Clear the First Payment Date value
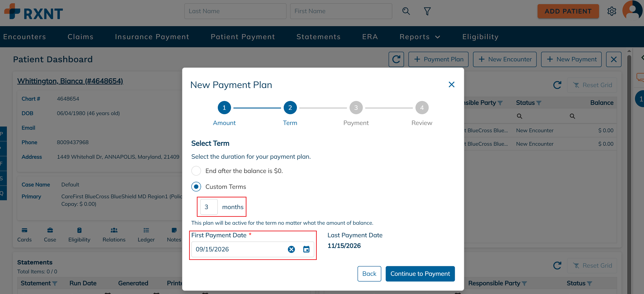 click(291, 249)
